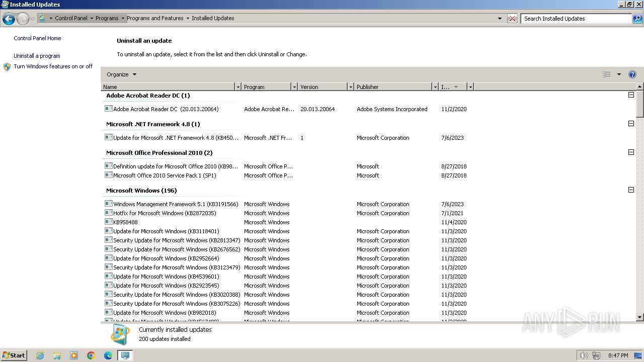Click Installed Updates breadcrumb segment
The image size is (644, 362).
[x=213, y=18]
